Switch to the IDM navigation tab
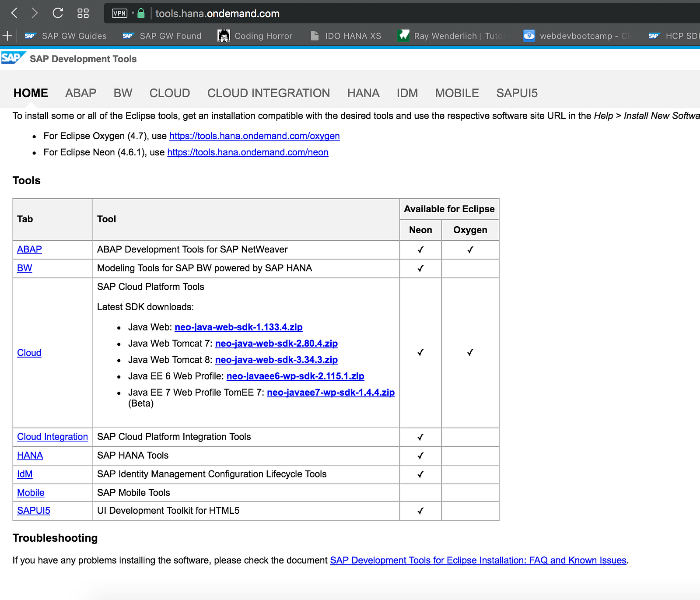This screenshot has width=700, height=600. [407, 93]
